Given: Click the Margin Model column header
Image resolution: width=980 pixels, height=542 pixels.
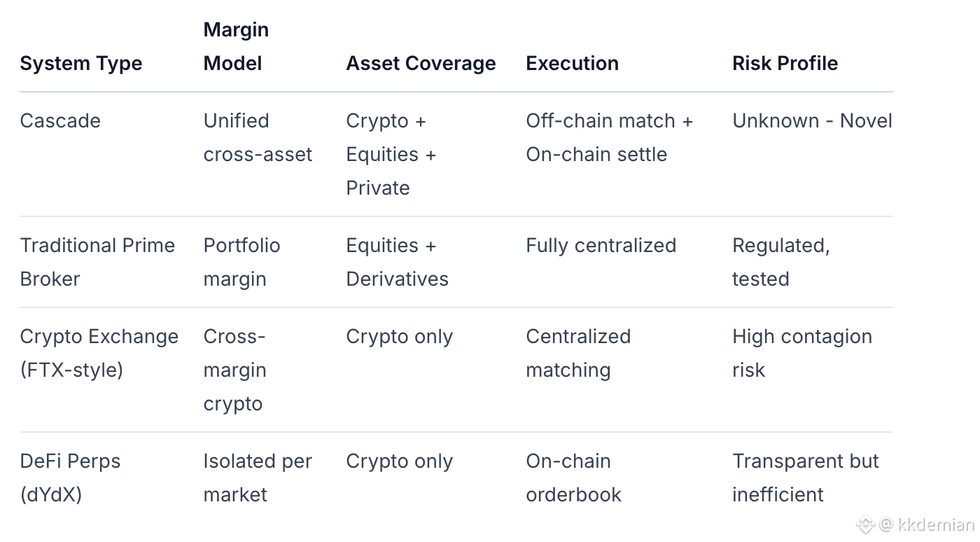Looking at the screenshot, I should [236, 46].
